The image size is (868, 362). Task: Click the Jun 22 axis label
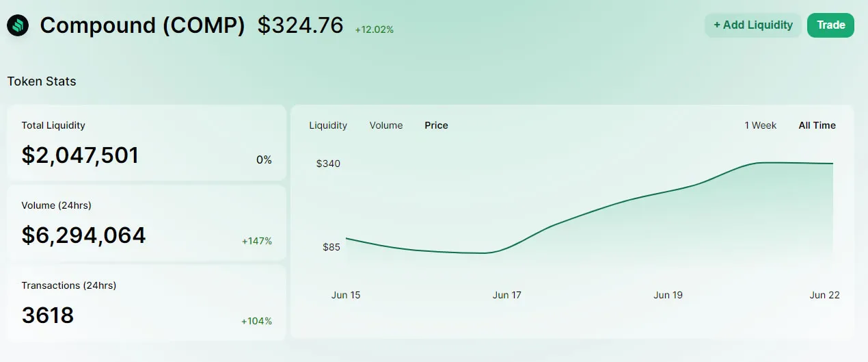pos(825,295)
